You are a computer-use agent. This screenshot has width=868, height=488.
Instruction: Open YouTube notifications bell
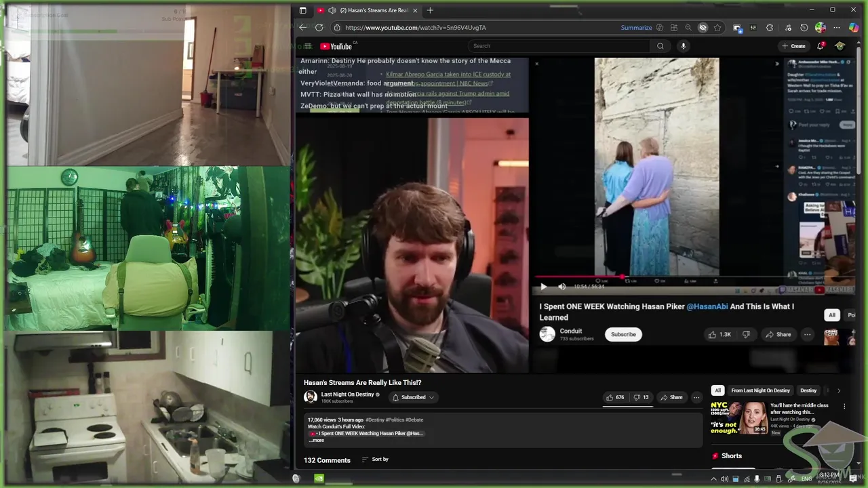click(821, 46)
